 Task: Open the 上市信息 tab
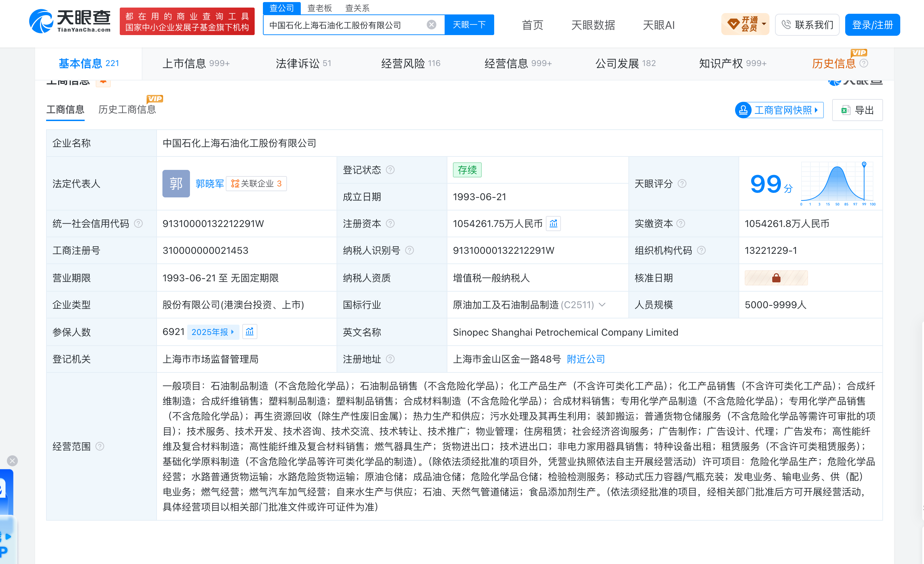[196, 63]
